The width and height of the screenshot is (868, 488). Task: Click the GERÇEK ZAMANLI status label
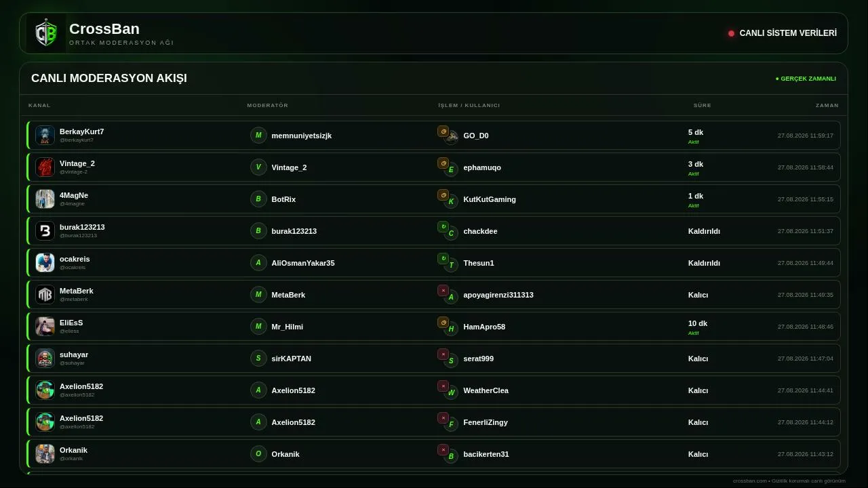(806, 79)
